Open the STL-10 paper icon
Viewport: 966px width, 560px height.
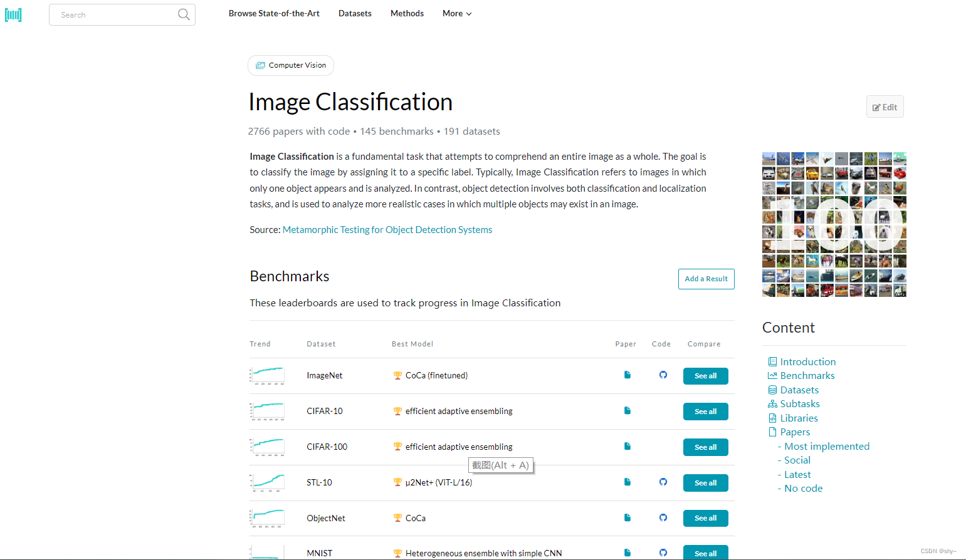(627, 482)
